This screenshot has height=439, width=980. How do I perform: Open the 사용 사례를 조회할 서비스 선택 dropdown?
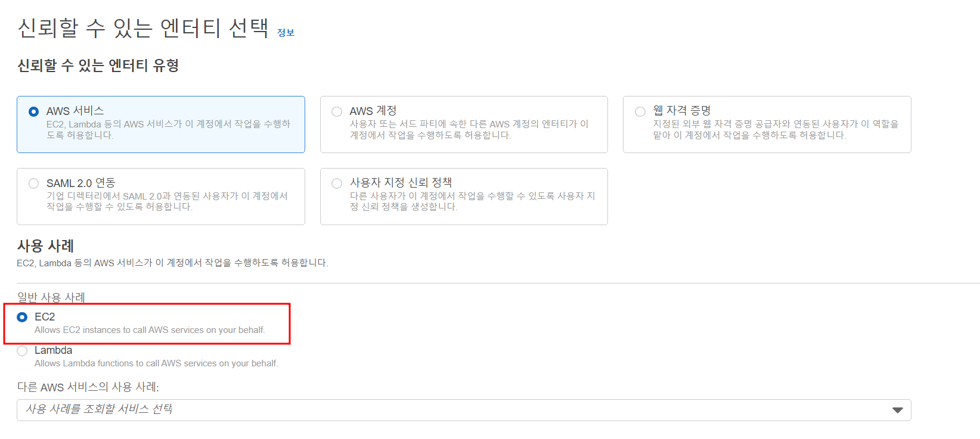(x=464, y=410)
